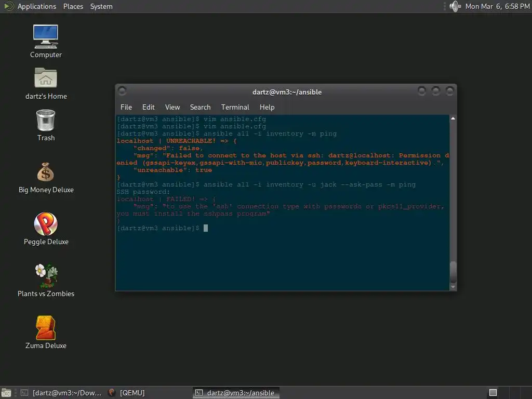The height and width of the screenshot is (399, 532).
Task: Open the terminal View menu
Action: (x=172, y=107)
